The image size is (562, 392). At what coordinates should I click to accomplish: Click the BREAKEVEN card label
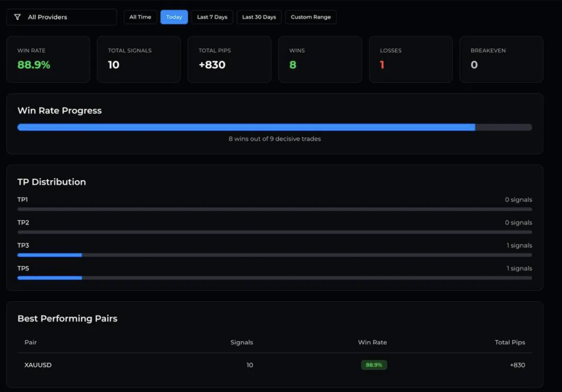tap(488, 51)
